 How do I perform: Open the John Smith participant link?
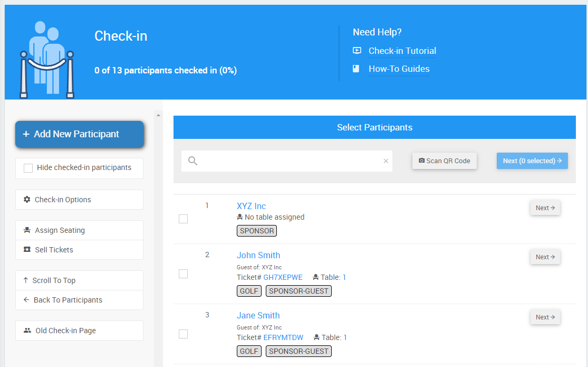tap(258, 255)
